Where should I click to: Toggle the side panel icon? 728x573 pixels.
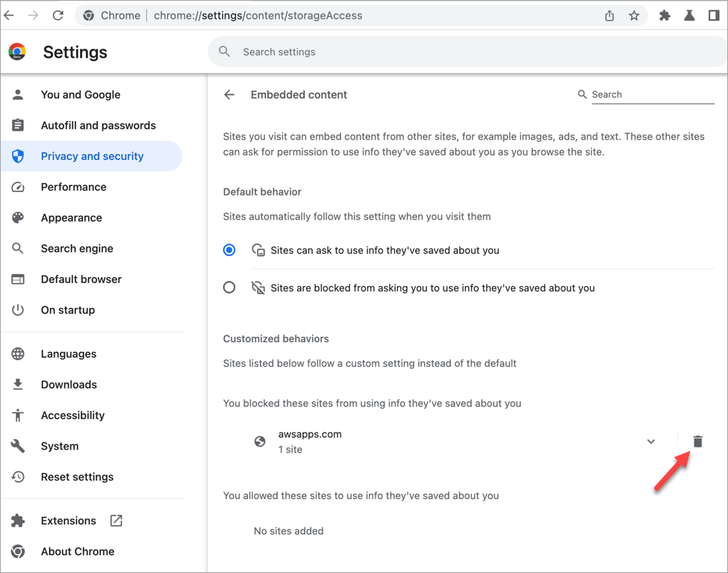coord(714,16)
